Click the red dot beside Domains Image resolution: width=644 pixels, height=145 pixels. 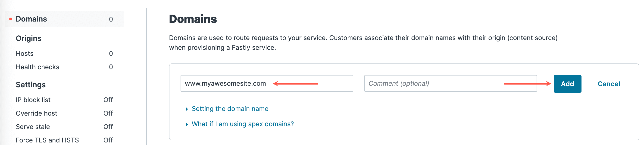click(10, 19)
